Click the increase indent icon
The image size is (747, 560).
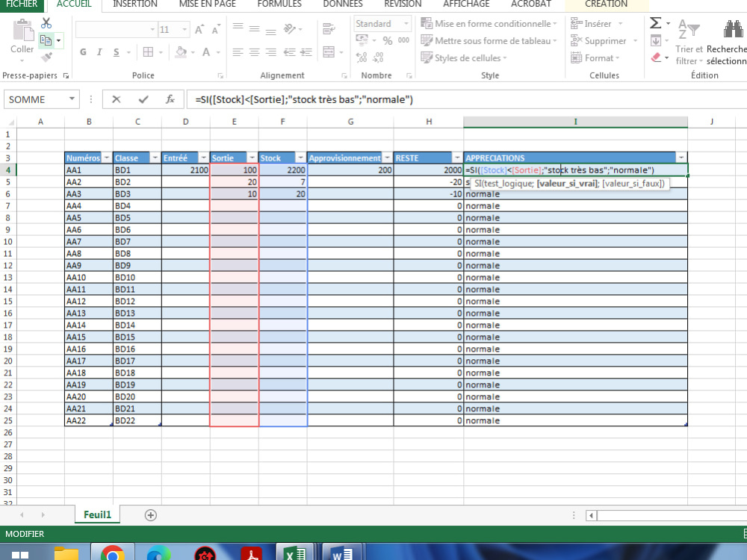tap(306, 52)
